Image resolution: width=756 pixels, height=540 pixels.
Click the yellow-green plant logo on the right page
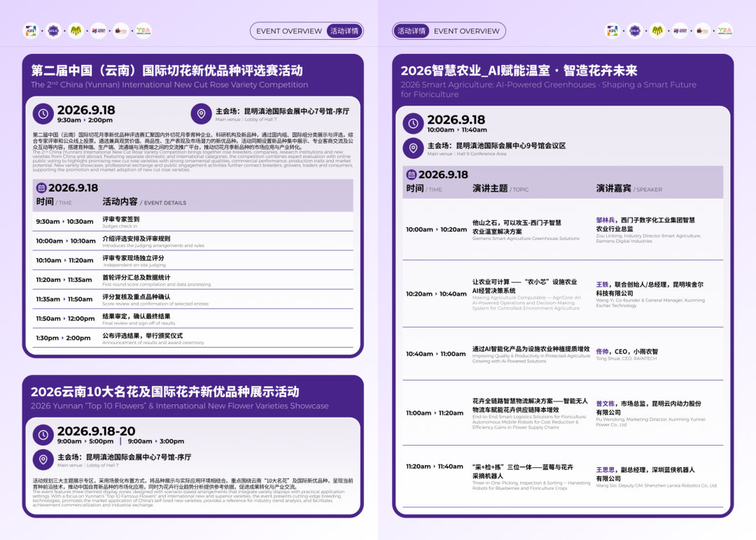tap(657, 31)
